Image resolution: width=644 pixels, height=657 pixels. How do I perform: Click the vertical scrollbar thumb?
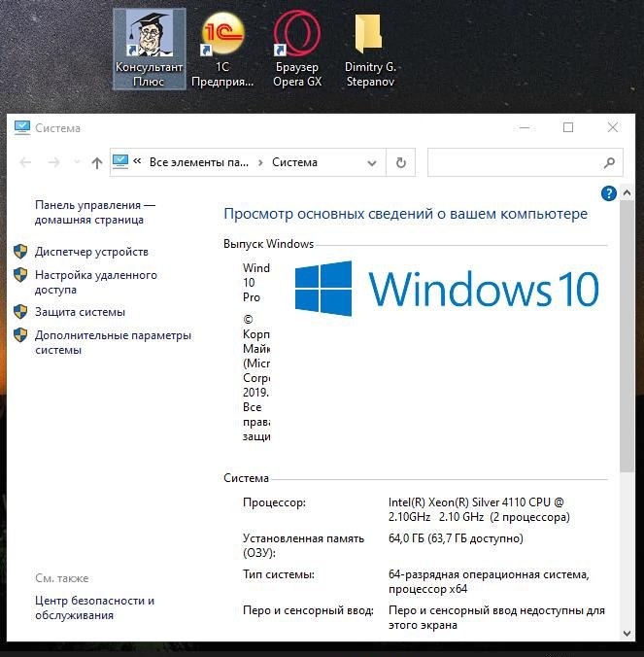pos(627,336)
